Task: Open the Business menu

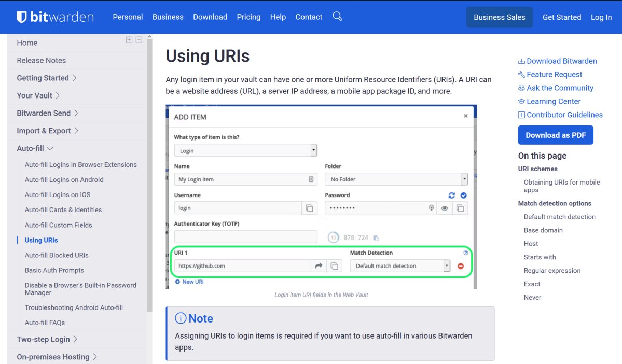Action: (168, 17)
